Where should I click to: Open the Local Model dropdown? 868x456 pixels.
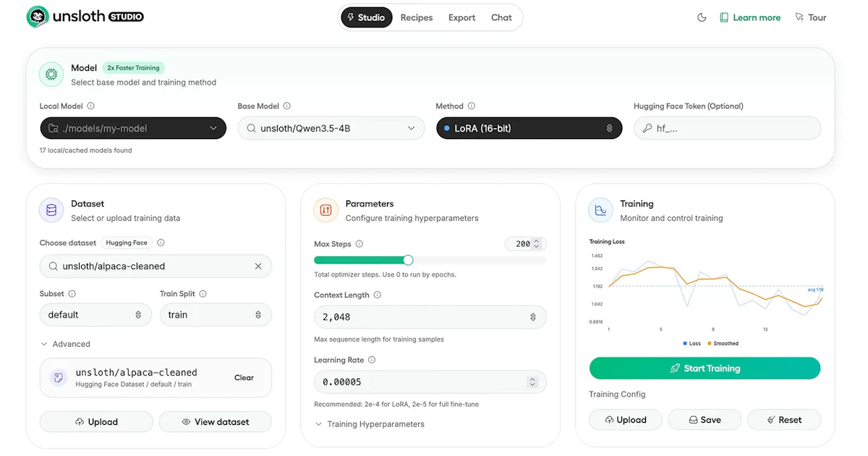point(133,128)
